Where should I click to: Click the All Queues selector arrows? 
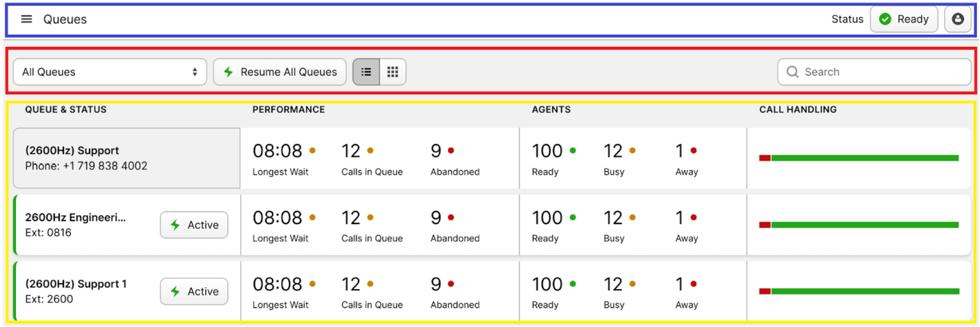pyautogui.click(x=195, y=72)
